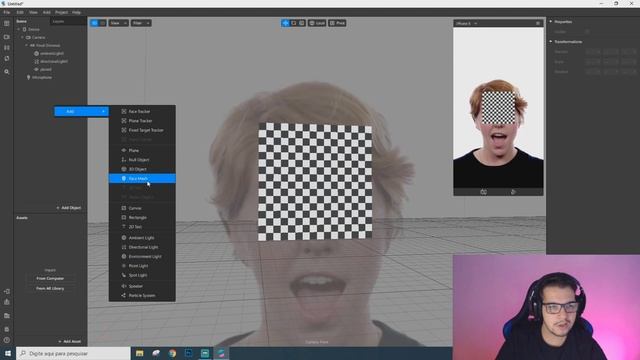Viewport: 640px width, 360px height.
Task: Add a Plane object from the menu
Action: (142, 150)
